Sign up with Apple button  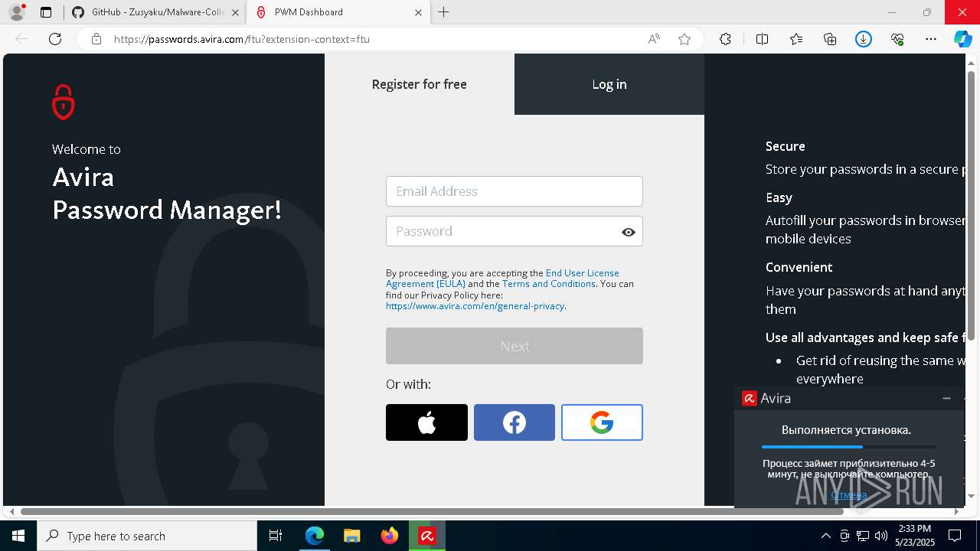click(426, 422)
